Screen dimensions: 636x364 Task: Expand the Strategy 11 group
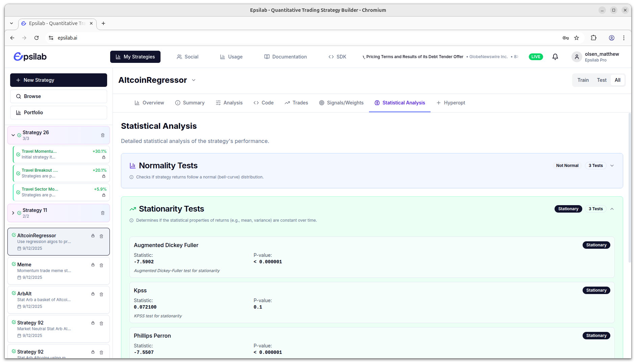point(13,213)
